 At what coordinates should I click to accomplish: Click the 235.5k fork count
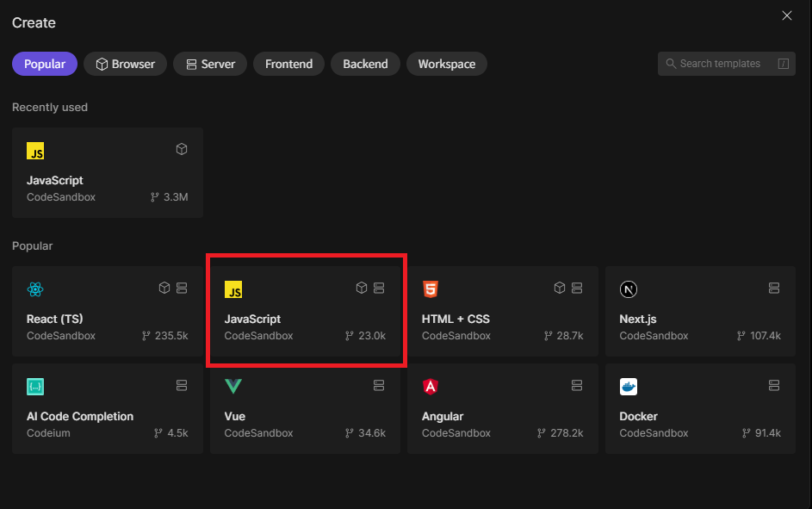click(x=171, y=336)
